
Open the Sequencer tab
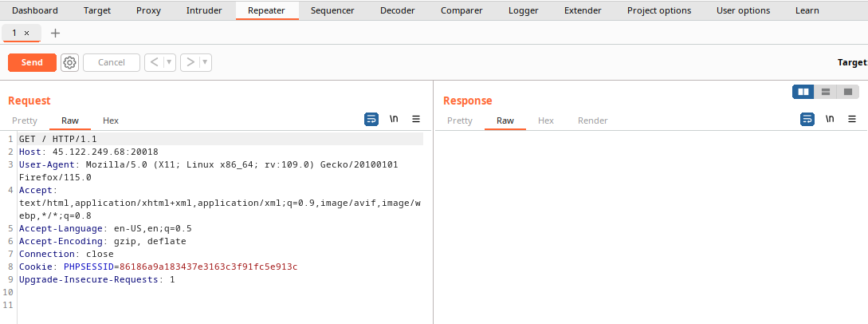(x=332, y=10)
